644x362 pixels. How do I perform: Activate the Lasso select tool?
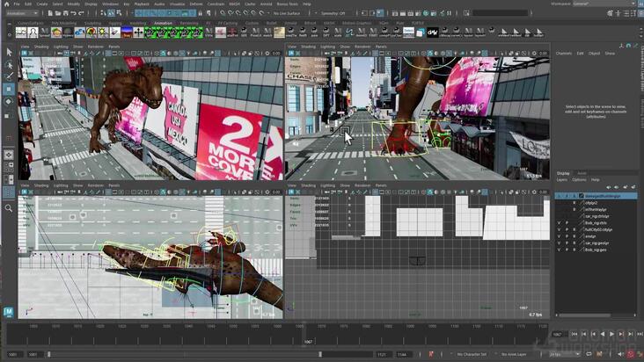(x=9, y=64)
